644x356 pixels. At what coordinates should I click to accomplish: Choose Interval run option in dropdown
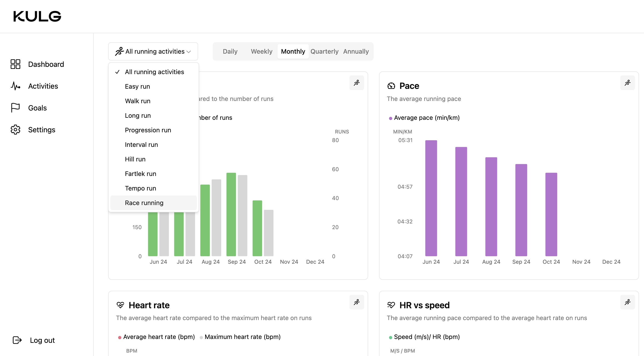click(x=141, y=145)
